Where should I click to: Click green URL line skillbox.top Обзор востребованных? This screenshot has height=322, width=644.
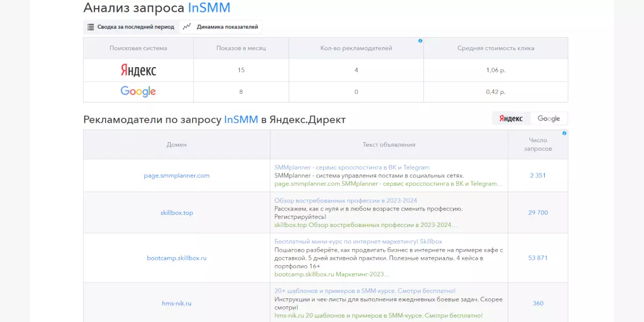coord(366,225)
